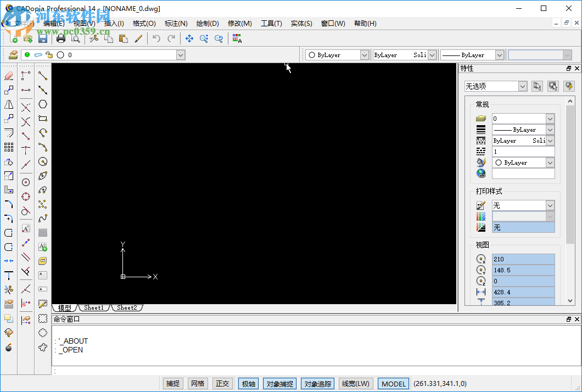
Task: Click the Zoom In magnifier icon
Action: tap(204, 38)
